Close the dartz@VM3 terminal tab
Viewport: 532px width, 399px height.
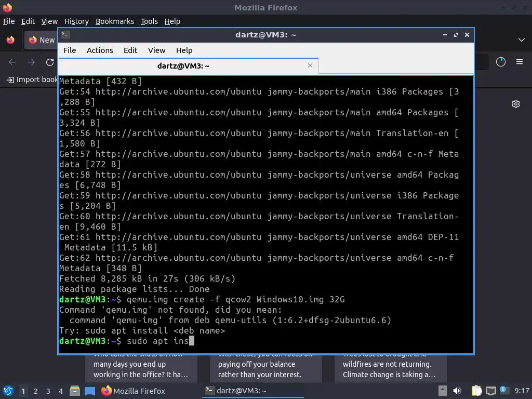pos(310,65)
